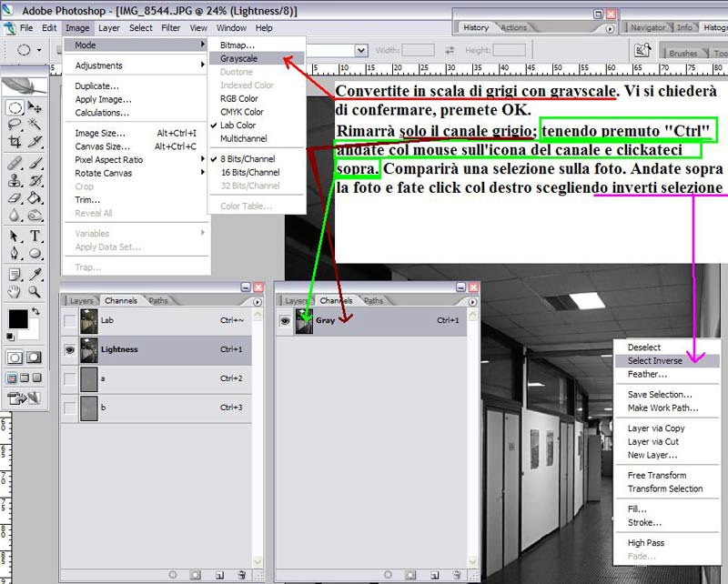Click the Jump to ImageReady icon
The width and height of the screenshot is (728, 584).
tap(25, 398)
